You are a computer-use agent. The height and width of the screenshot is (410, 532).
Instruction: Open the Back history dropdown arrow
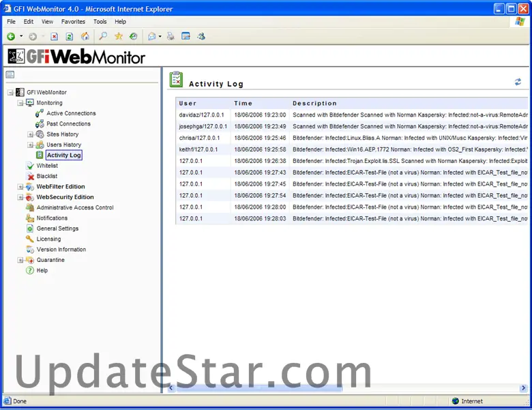coord(21,36)
